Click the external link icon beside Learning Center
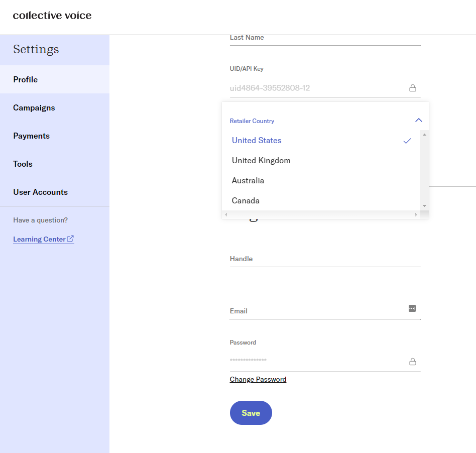Viewport: 476px width, 453px height. click(x=70, y=239)
